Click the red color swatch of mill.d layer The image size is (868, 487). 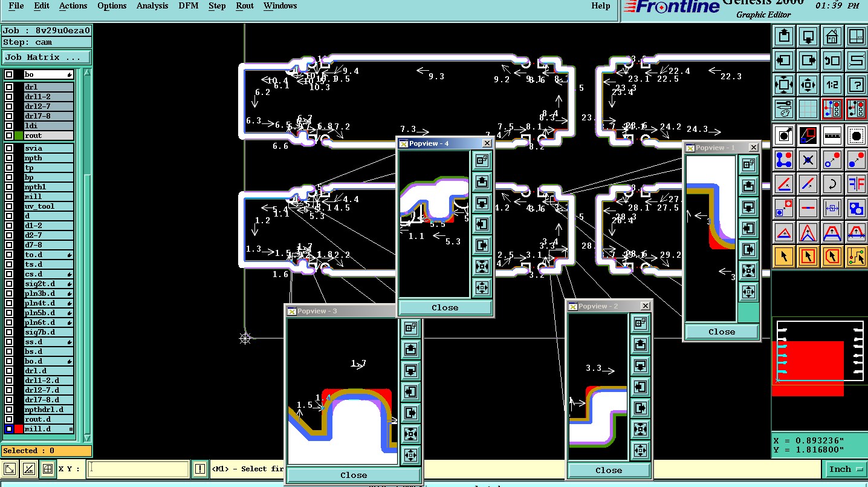(x=19, y=429)
